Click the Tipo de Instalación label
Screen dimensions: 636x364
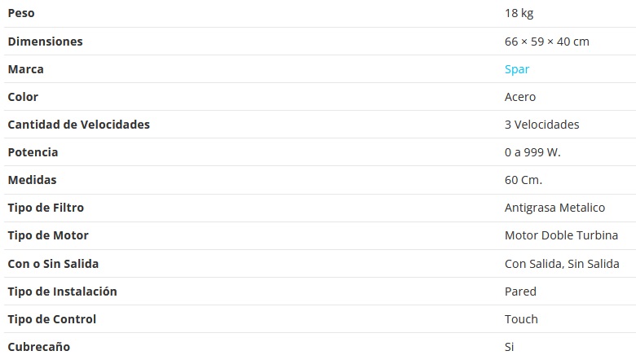tap(62, 292)
